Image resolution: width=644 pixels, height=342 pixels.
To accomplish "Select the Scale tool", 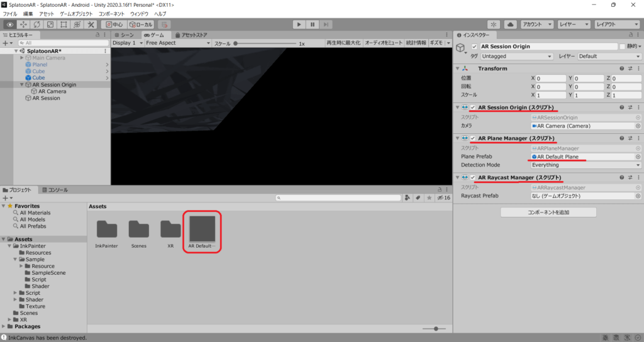I will pos(50,25).
